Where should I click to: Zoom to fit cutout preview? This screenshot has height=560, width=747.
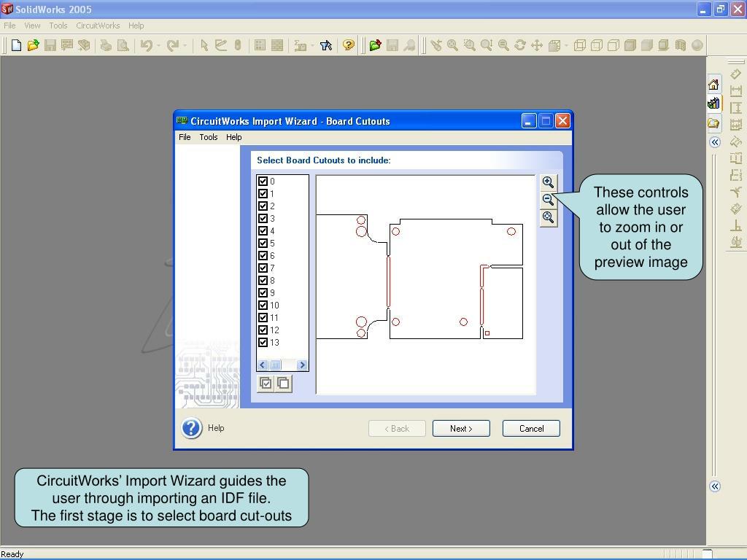point(549,217)
